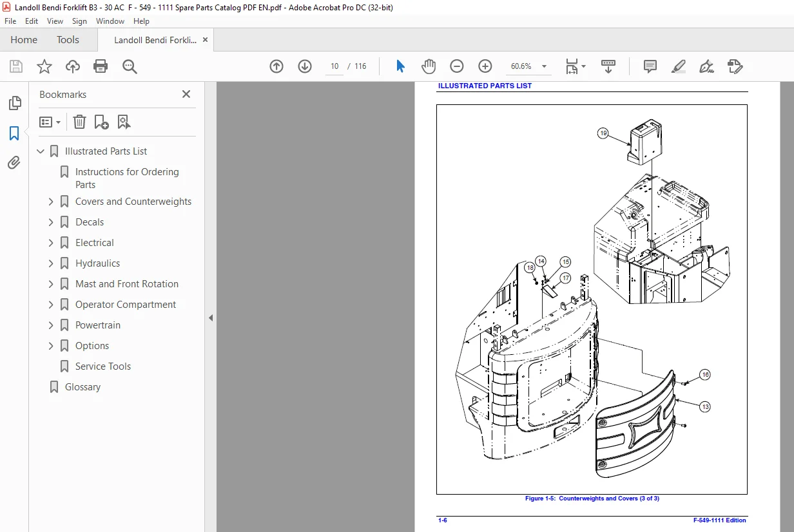Zoom in with the plus icon
Screen dimensions: 794x532
tap(485, 66)
